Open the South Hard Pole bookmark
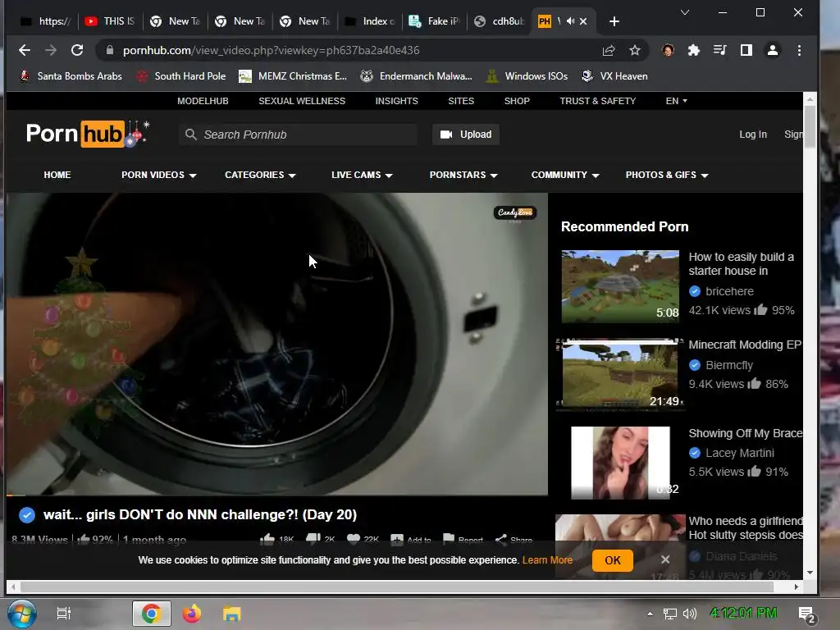 point(181,76)
